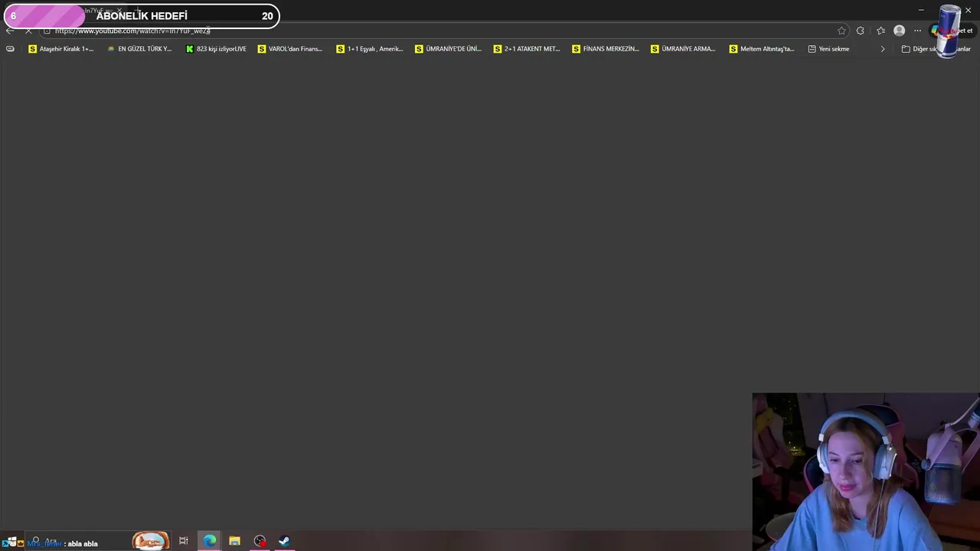Open Microsoft Edge from the taskbar

[x=209, y=541]
